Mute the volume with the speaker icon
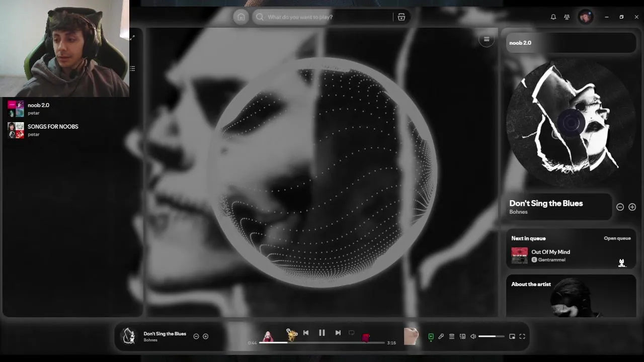Viewport: 644px width, 362px height. click(473, 336)
